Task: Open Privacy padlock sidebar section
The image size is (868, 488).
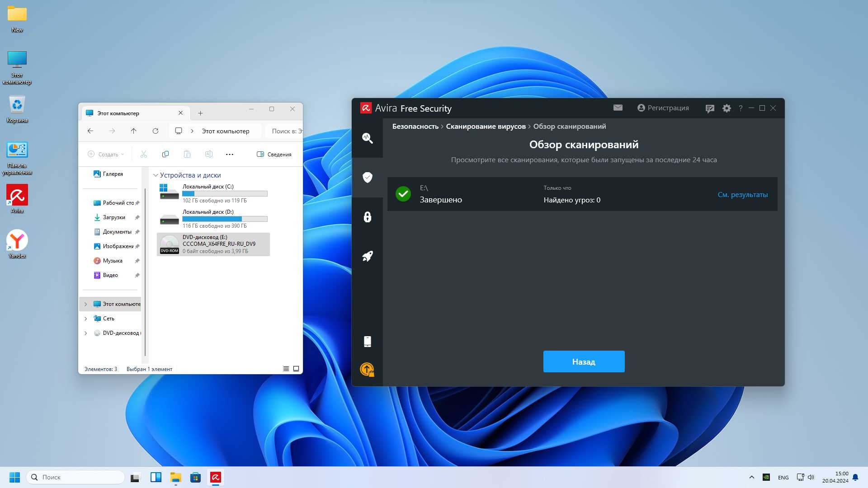Action: click(x=368, y=217)
